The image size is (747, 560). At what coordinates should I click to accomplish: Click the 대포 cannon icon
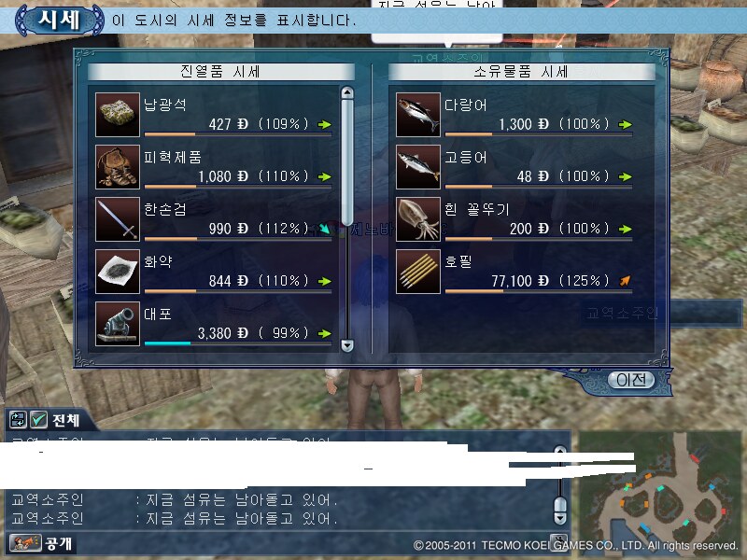118,324
